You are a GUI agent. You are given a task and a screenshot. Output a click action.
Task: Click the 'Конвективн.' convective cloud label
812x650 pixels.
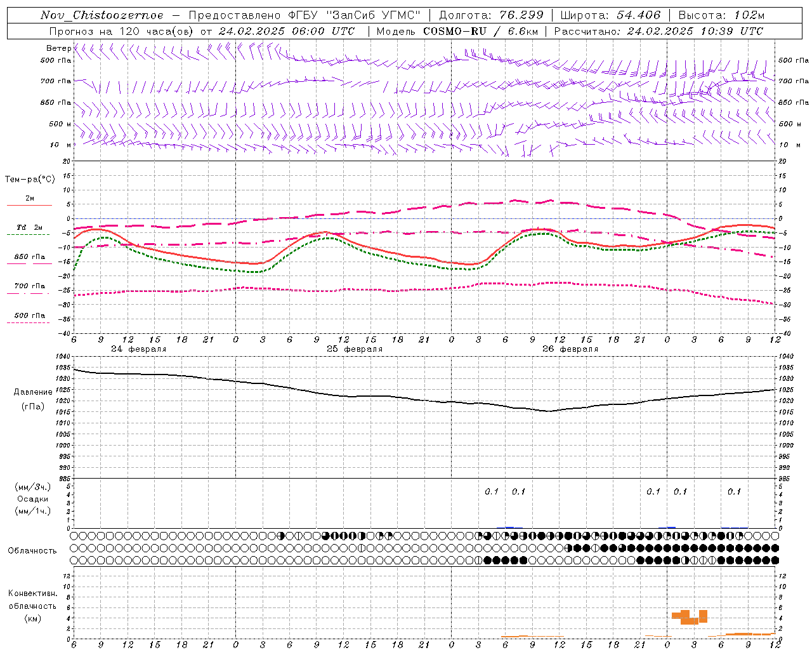[33, 594]
